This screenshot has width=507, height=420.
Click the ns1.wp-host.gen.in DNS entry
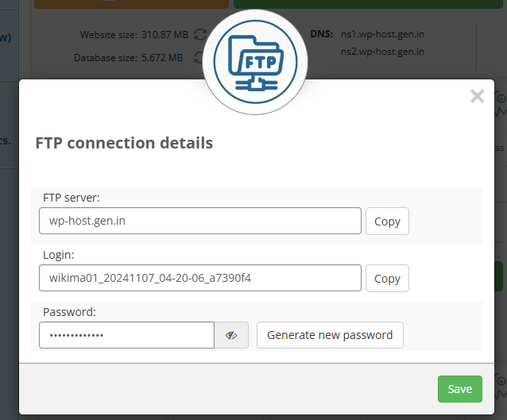tap(382, 34)
